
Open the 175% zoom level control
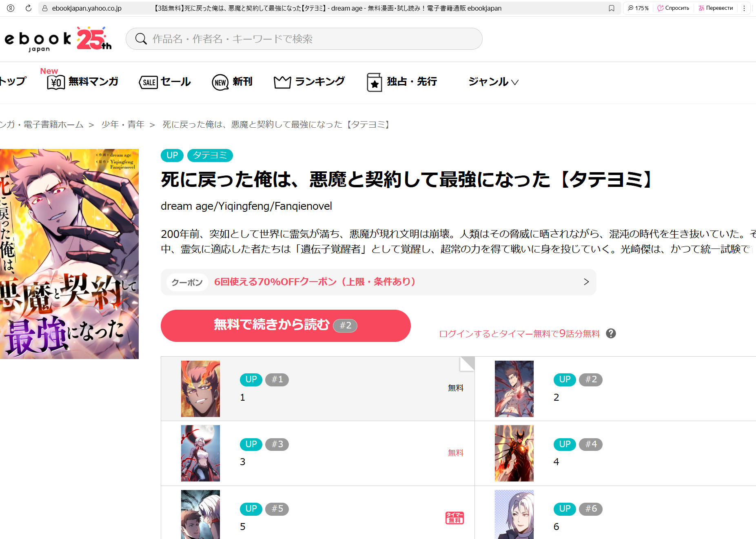click(638, 8)
